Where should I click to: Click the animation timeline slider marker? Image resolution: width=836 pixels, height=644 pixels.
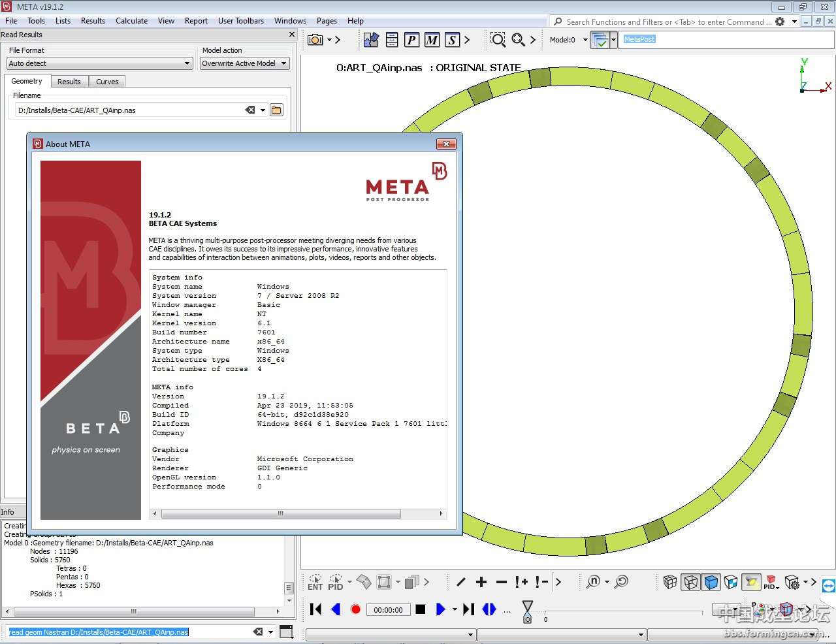coord(528,611)
